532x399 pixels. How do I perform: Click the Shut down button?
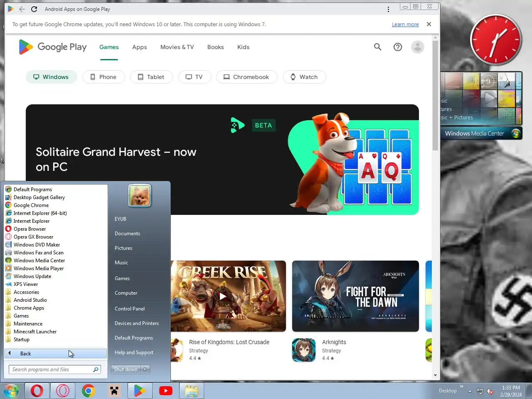(126, 369)
